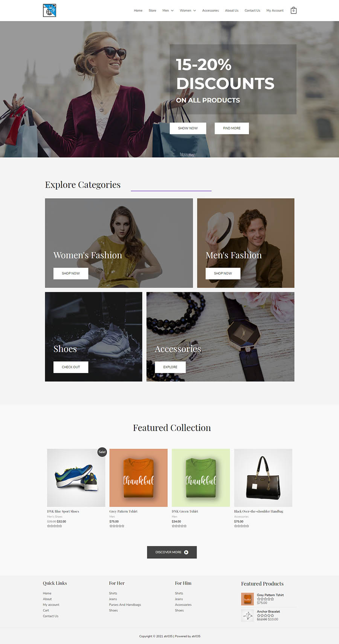
Task: Click EXPLORE on Accessories category
Action: click(x=170, y=367)
